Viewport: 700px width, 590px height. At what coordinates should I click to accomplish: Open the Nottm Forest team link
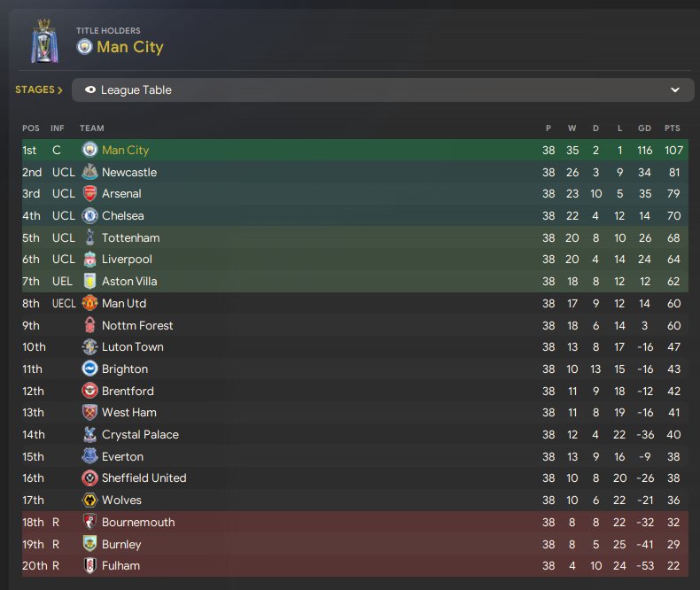click(137, 325)
